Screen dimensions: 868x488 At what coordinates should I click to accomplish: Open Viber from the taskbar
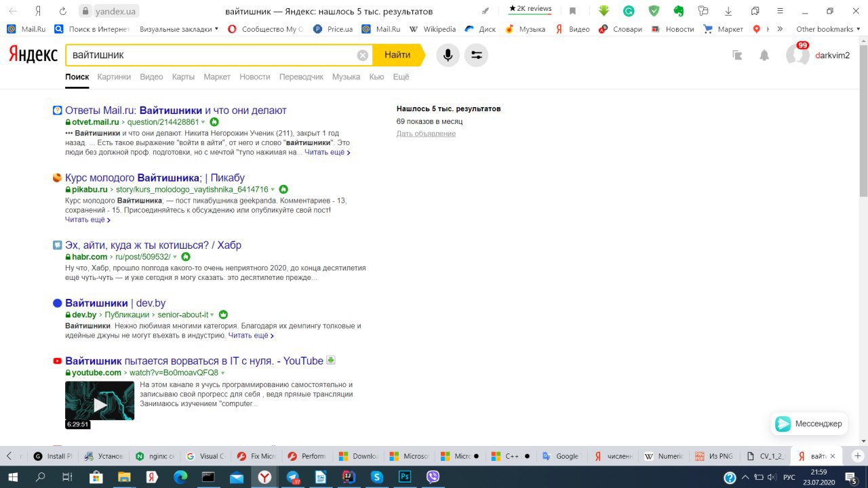click(x=433, y=477)
